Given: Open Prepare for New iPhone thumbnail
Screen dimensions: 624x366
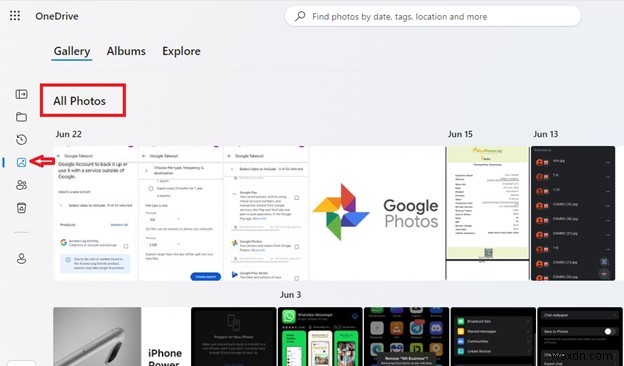Looking at the screenshot, I should pos(234,337).
